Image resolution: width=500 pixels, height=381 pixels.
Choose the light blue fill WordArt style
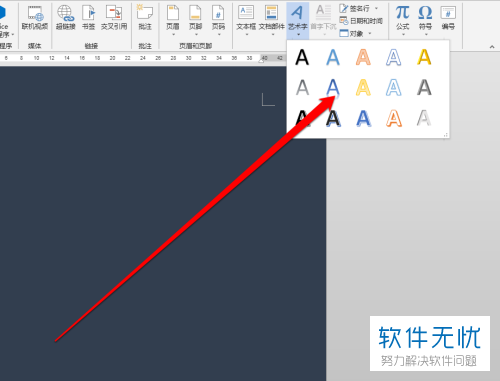click(x=333, y=57)
